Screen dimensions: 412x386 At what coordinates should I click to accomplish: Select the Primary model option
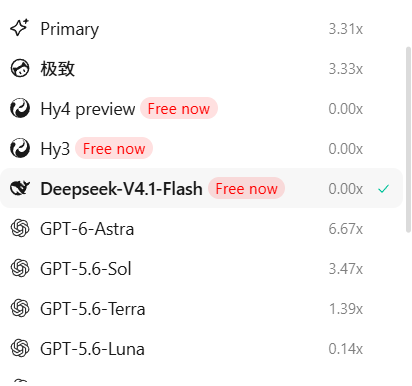tap(201, 29)
